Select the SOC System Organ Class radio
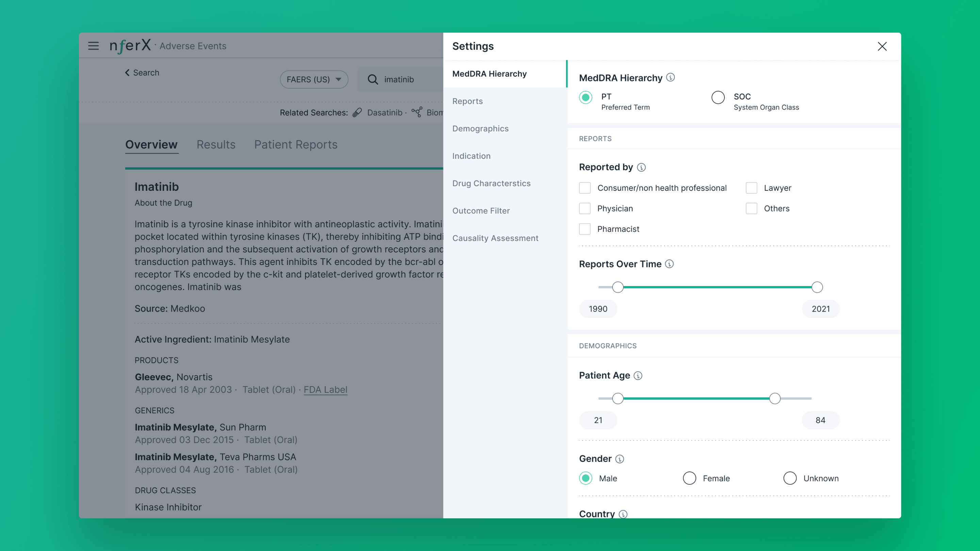 click(718, 97)
